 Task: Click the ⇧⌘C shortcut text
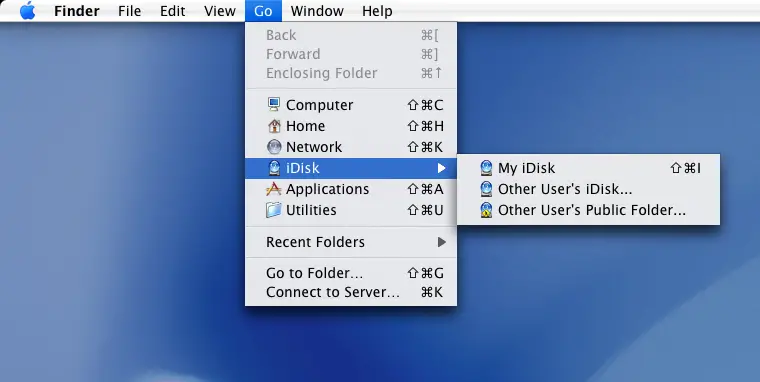[425, 105]
